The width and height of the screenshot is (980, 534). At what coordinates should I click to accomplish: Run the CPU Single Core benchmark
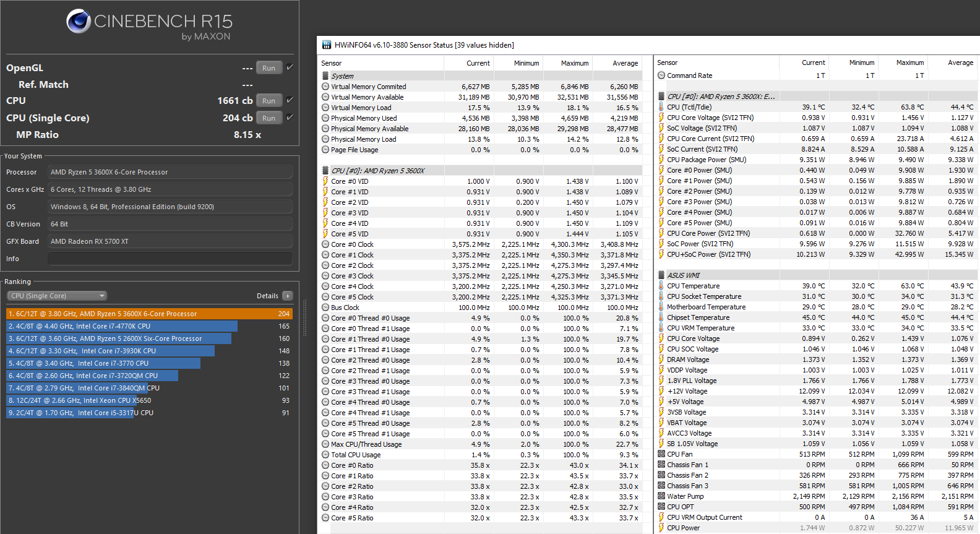269,118
